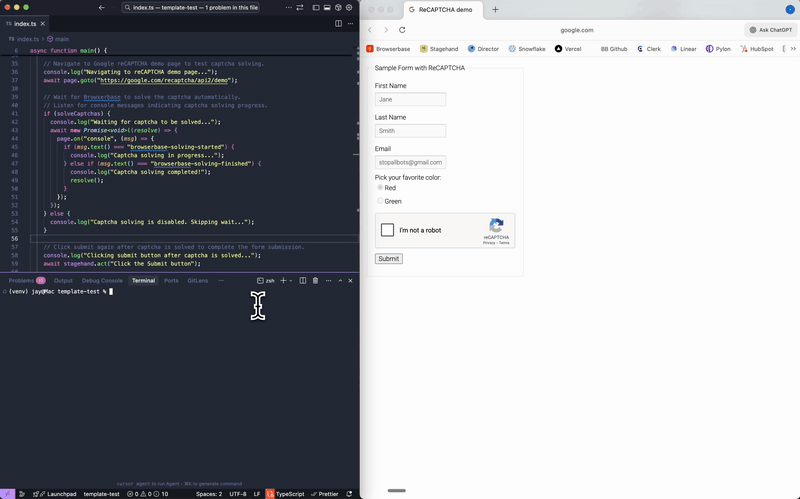Viewport: 800px width, 499px height.
Task: Switch to the Debug Console tab
Action: click(104, 281)
